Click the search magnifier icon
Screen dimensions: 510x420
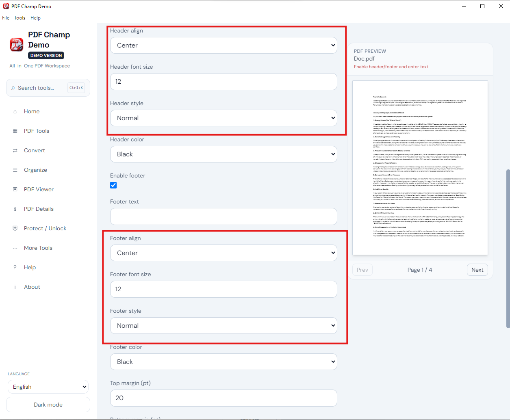pos(13,88)
